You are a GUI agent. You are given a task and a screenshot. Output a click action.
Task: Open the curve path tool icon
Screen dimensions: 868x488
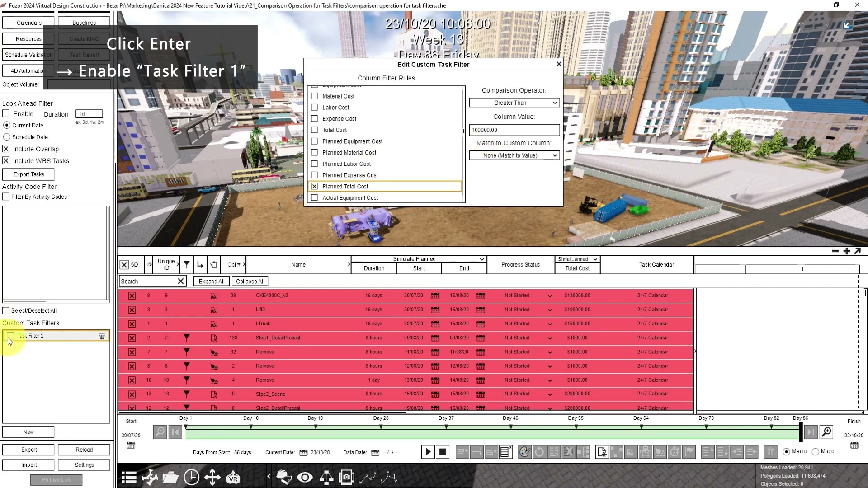tap(368, 478)
